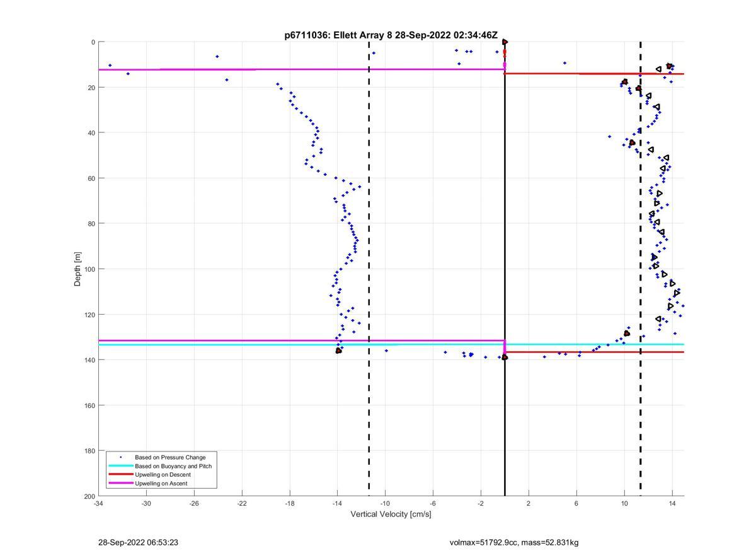
Task: Click the cyan line sample in legend
Action: click(120, 466)
